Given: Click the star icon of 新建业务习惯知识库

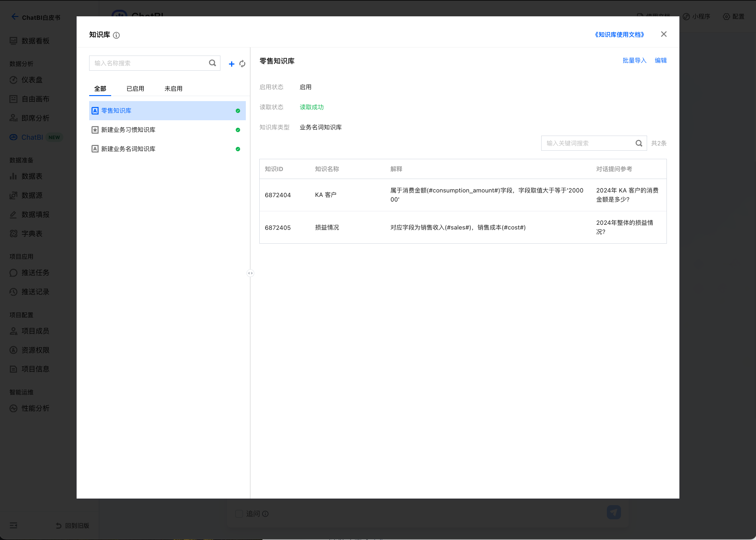Looking at the screenshot, I should coord(95,130).
